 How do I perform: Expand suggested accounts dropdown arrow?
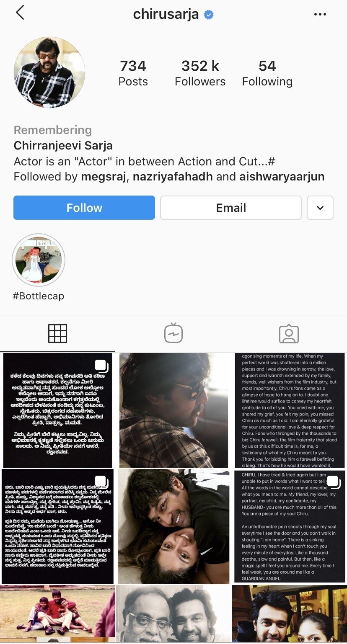pos(320,208)
